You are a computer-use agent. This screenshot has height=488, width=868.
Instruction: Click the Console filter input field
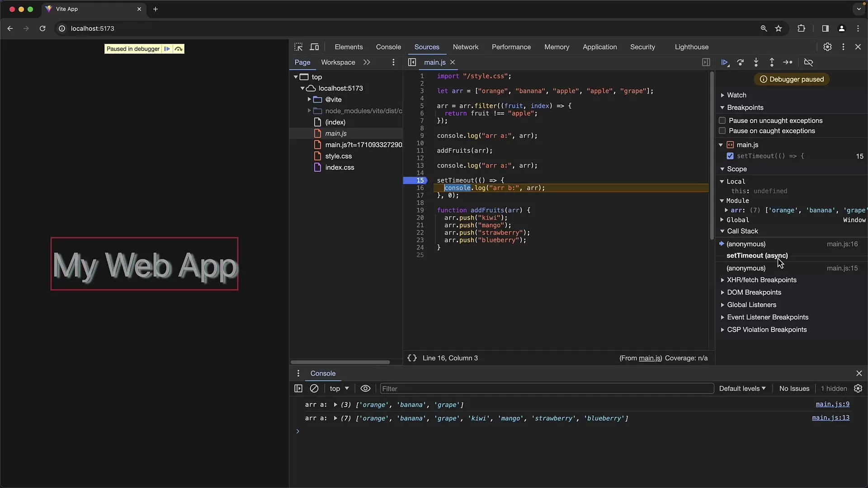click(x=544, y=388)
